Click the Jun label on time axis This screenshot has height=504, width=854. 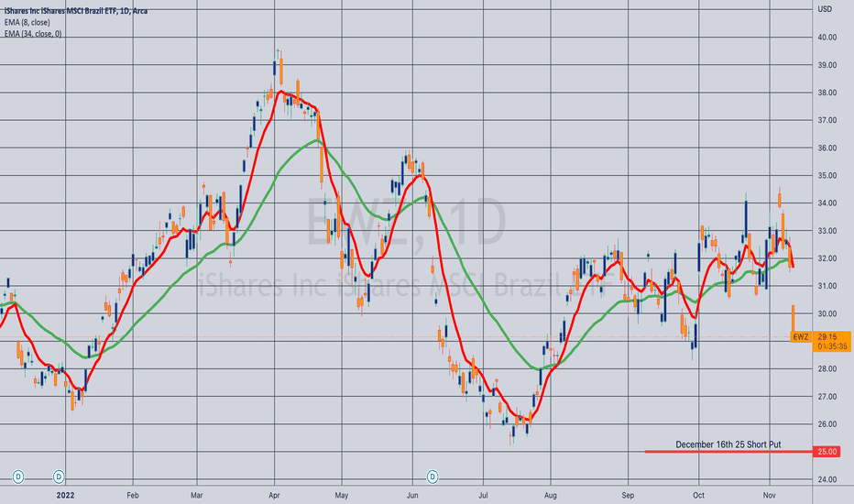point(412,495)
